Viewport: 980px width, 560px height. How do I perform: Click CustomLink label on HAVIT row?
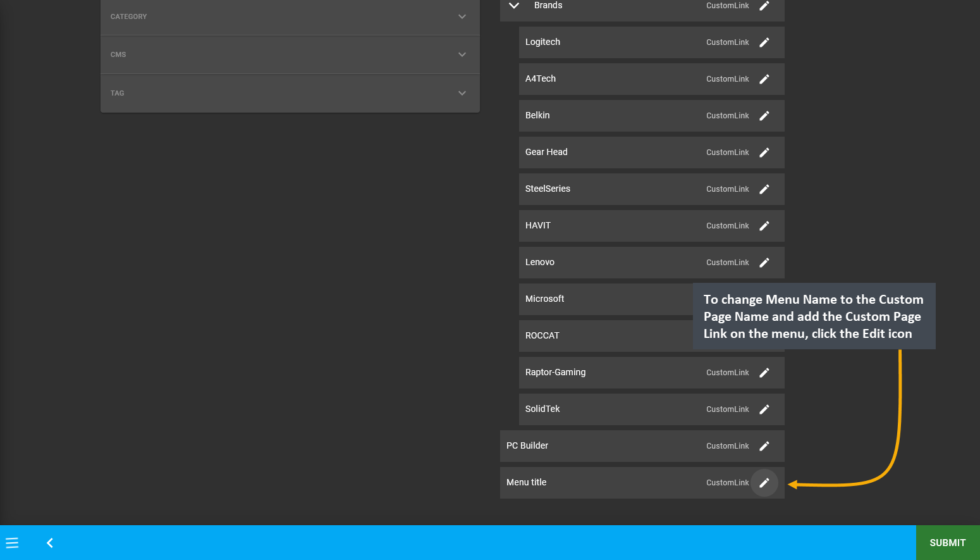click(727, 226)
